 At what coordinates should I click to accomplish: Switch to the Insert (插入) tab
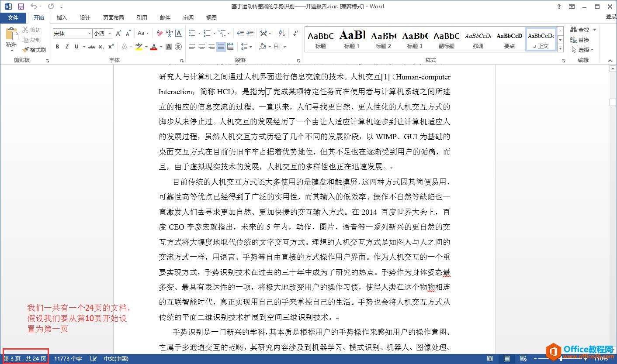(62, 18)
